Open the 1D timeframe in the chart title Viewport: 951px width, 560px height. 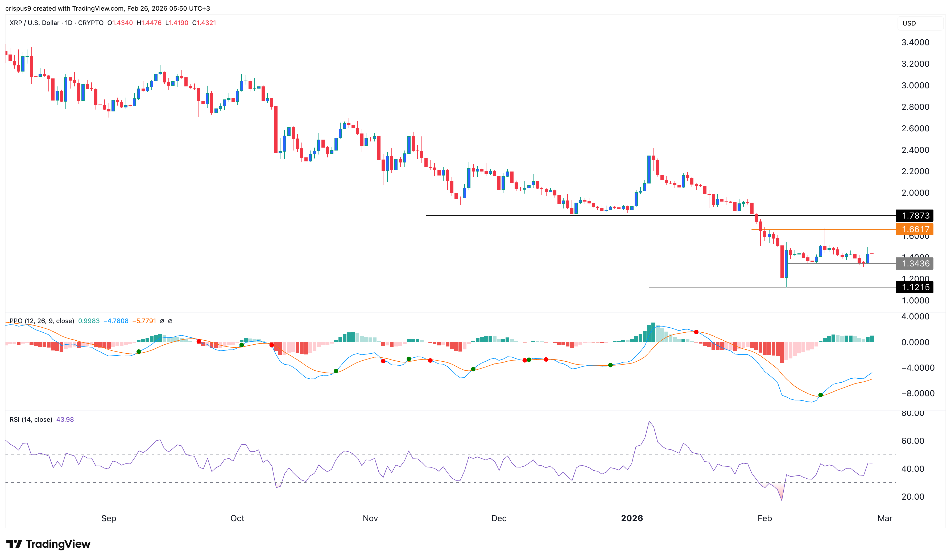pyautogui.click(x=69, y=23)
